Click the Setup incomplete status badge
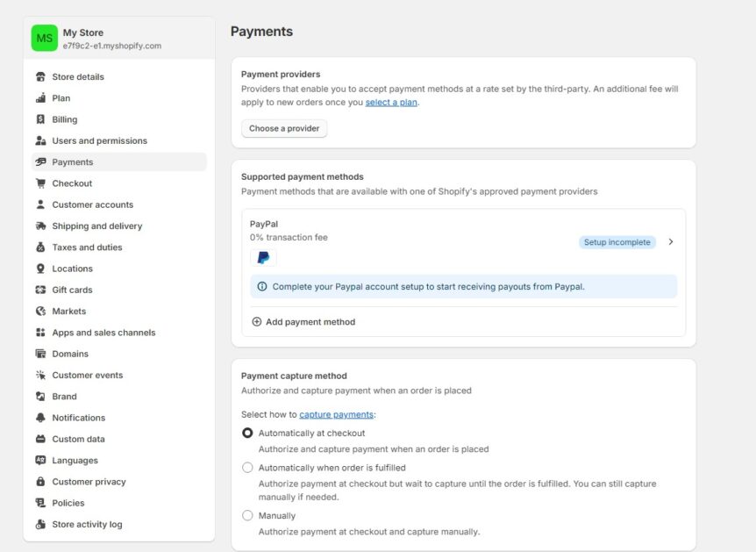The width and height of the screenshot is (756, 552). tap(617, 242)
